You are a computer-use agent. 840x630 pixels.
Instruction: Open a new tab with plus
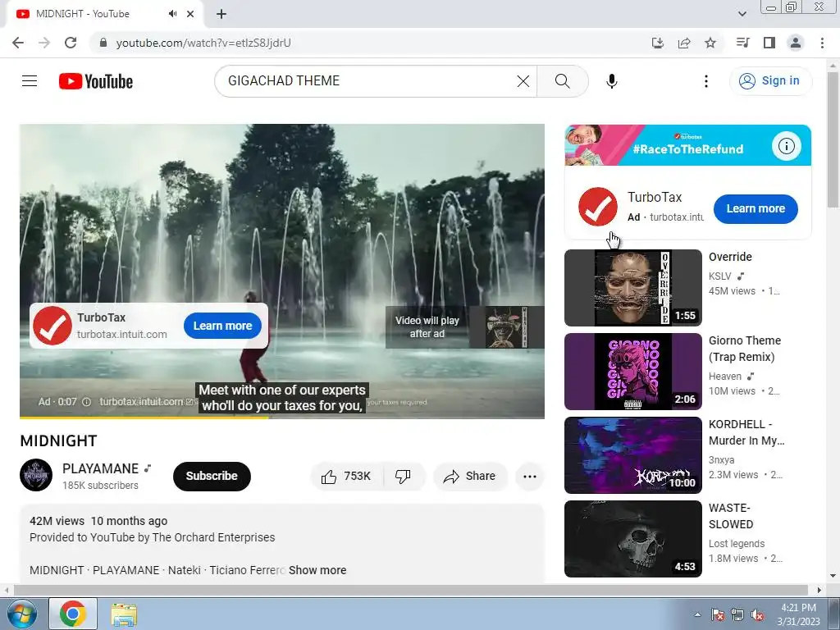221,14
